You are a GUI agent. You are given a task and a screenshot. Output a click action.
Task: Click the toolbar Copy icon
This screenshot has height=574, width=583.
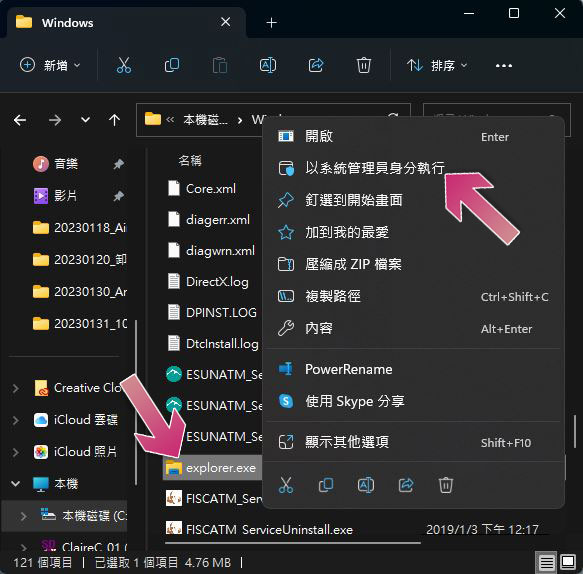coord(172,65)
